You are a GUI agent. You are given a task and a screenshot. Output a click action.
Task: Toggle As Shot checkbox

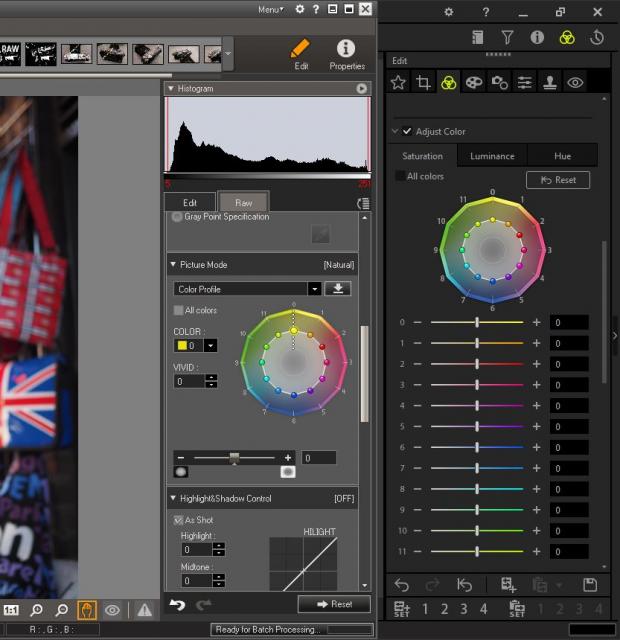pyautogui.click(x=178, y=520)
